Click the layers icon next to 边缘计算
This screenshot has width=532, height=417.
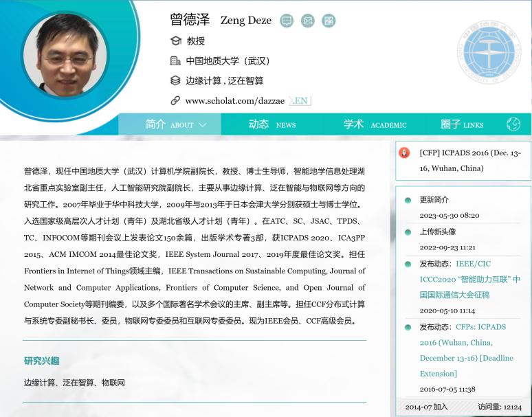pos(175,80)
